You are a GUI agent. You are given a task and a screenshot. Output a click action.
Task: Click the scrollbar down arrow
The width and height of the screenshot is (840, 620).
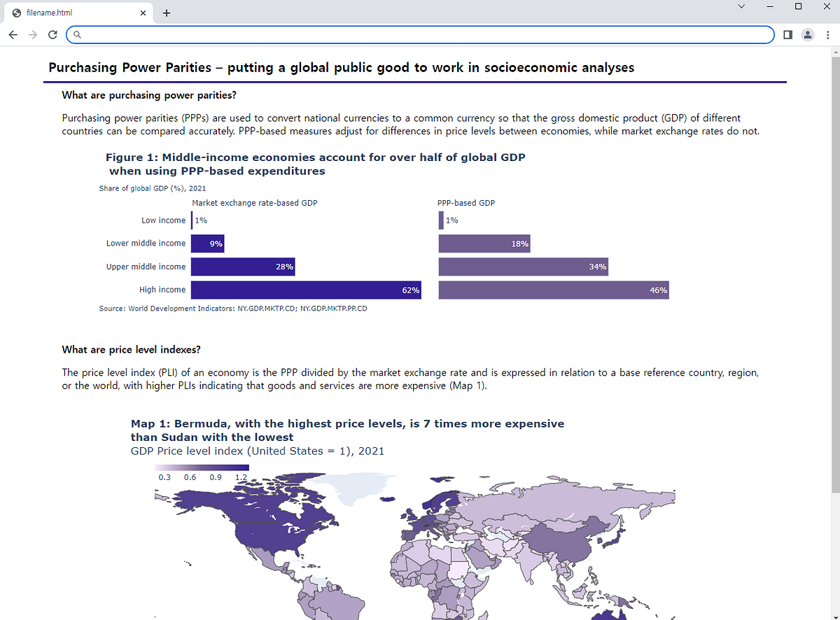click(x=834, y=614)
